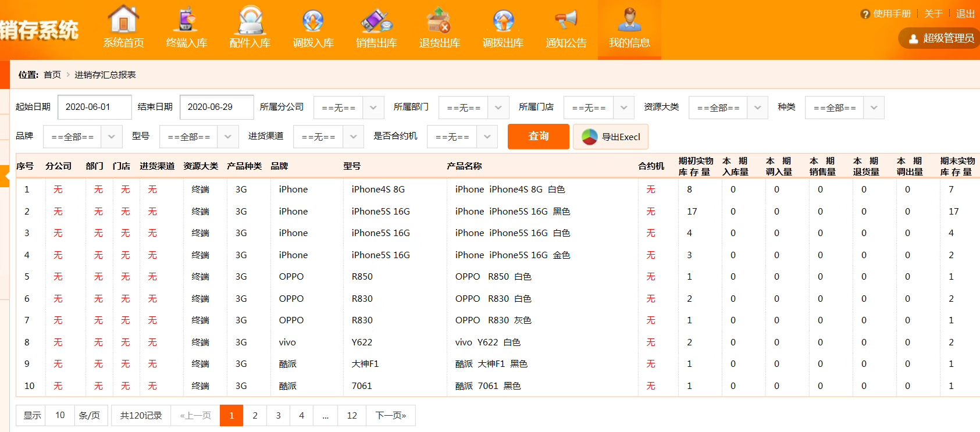Click the 下一页» pagination button

coord(391,415)
